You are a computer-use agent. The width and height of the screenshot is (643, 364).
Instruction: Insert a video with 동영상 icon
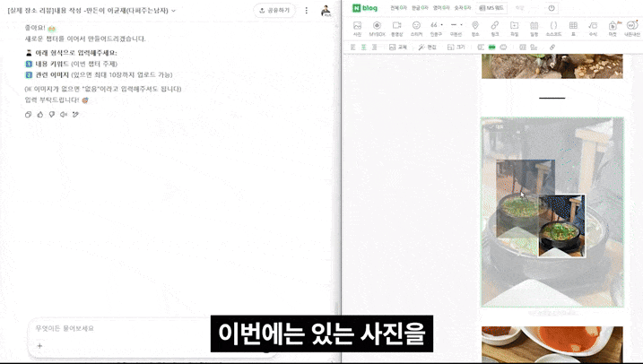(x=396, y=27)
